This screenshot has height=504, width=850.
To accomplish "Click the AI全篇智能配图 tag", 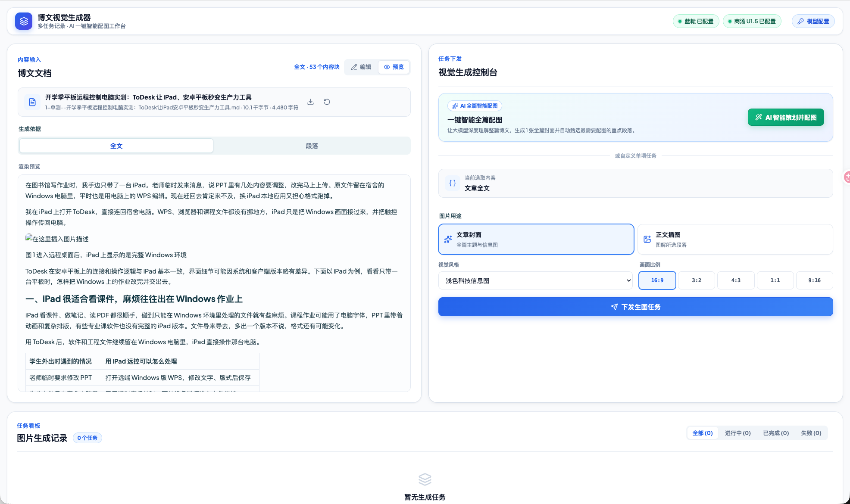I will pos(475,106).
